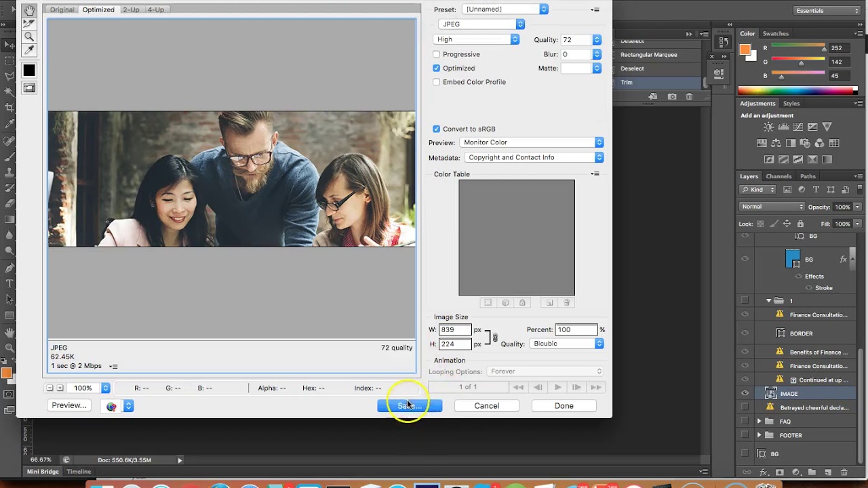Viewport: 868px width, 488px height.
Task: Click lock all padlock icon in Layers
Action: click(801, 224)
